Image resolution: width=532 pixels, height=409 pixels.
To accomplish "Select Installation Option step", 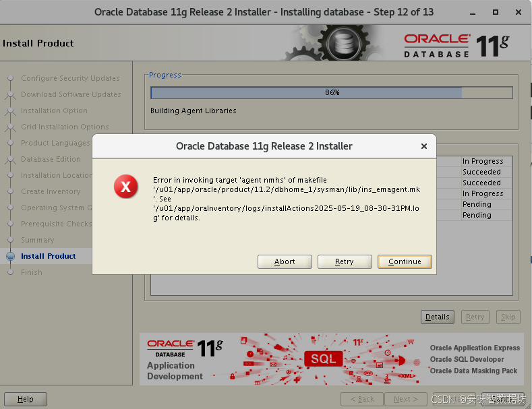I will [55, 111].
